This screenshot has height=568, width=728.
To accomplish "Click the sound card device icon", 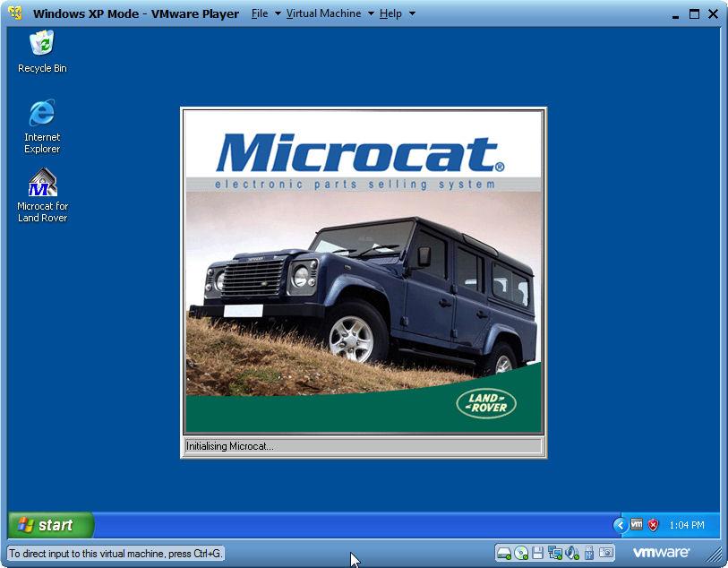I will pos(572,553).
